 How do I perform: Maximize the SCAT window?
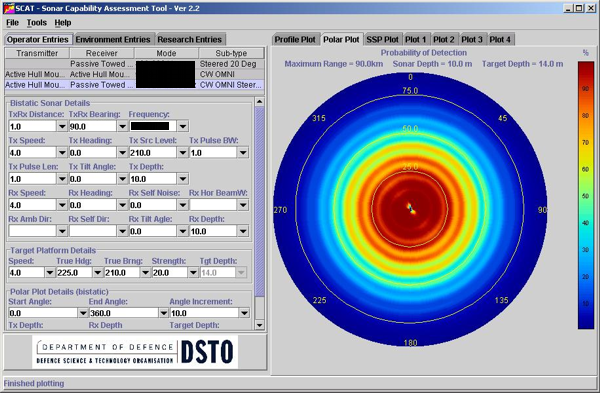[x=579, y=8]
